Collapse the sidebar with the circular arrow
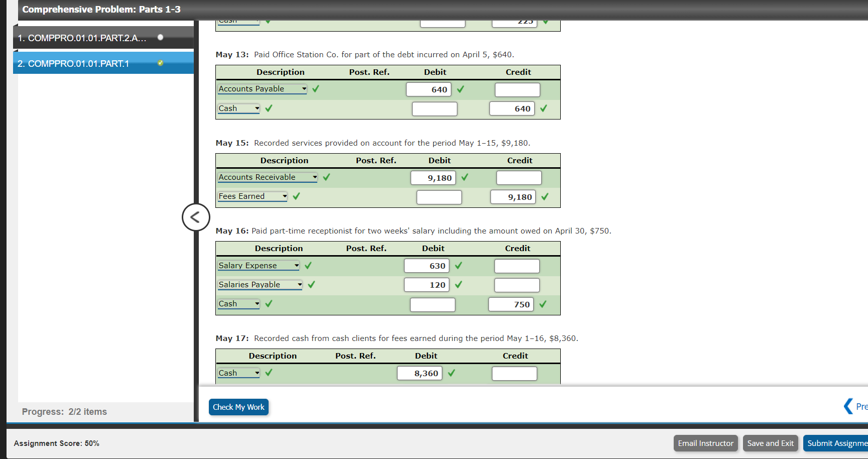 pos(196,217)
